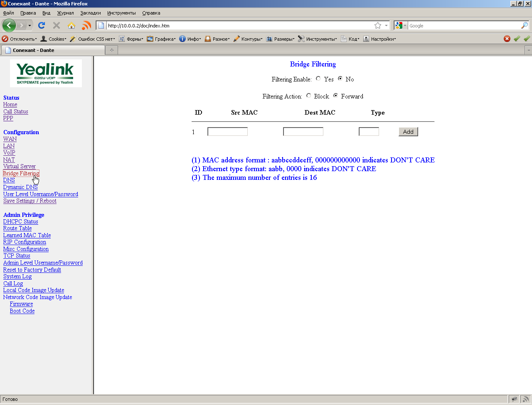Screen dimensions: 532x405
Task: Click the Stop loading X icon
Action: pyautogui.click(x=57, y=25)
